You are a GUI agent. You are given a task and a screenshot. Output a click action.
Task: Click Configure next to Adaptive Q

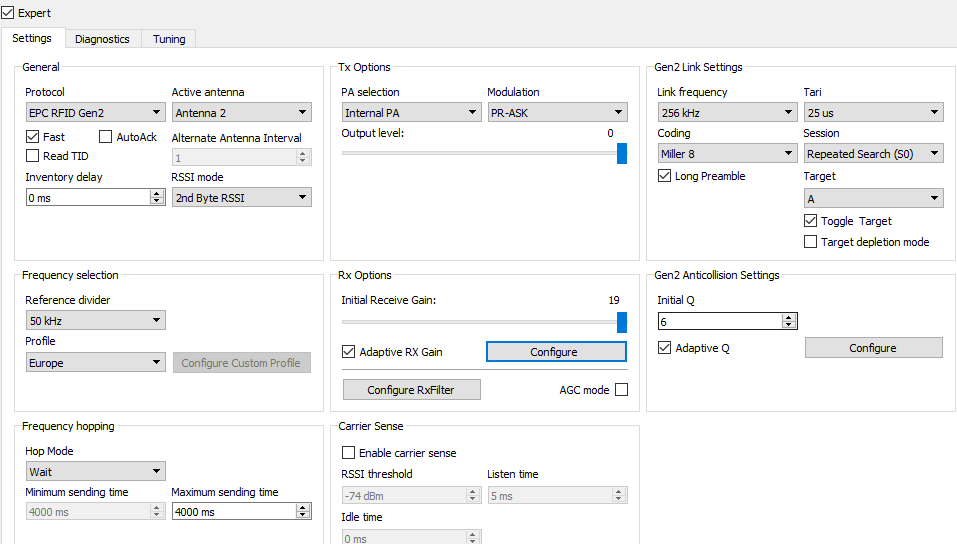(873, 347)
